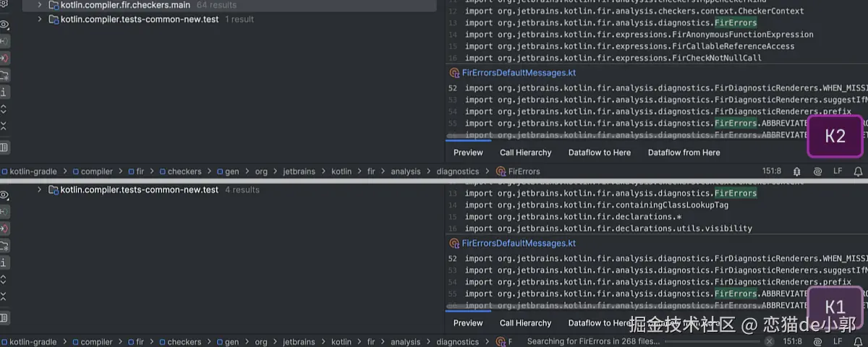This screenshot has height=347, width=868.
Task: Open Preview tab in K2 window
Action: click(468, 153)
